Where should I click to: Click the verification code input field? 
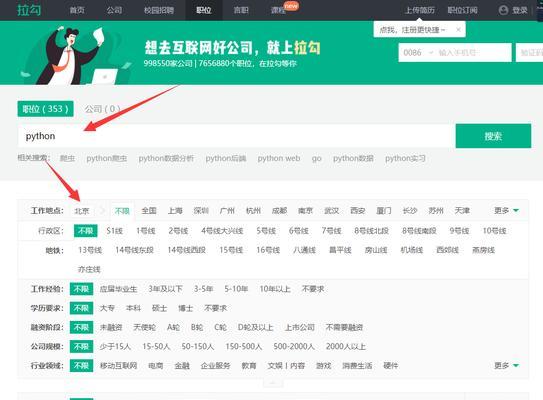[x=529, y=53]
